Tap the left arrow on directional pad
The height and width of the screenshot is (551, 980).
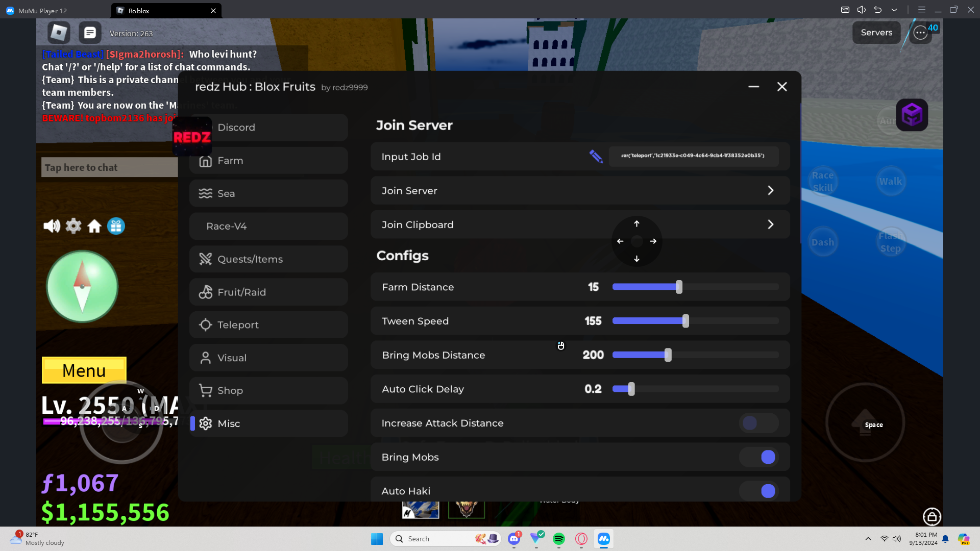620,241
